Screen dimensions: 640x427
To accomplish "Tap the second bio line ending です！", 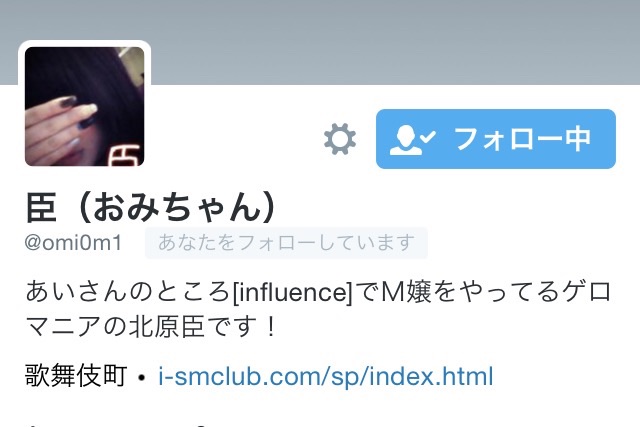I will click(152, 327).
